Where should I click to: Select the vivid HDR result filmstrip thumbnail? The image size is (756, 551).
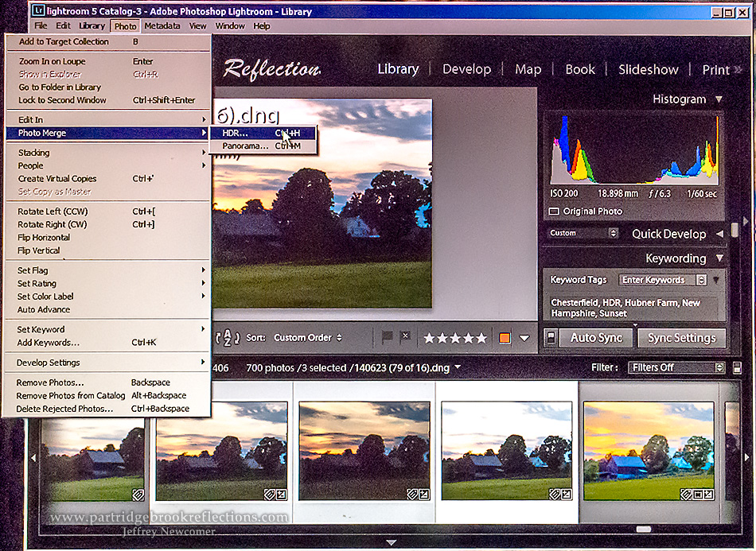point(649,450)
